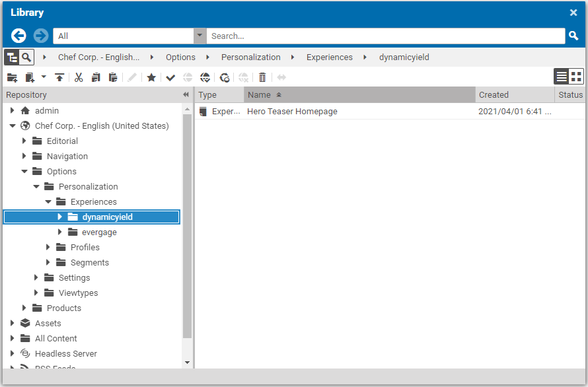Click the new content item icon
The width and height of the screenshot is (588, 387).
point(30,77)
